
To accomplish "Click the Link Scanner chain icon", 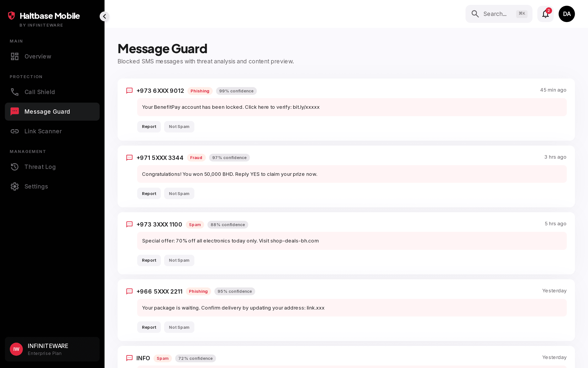I will 14,131.
